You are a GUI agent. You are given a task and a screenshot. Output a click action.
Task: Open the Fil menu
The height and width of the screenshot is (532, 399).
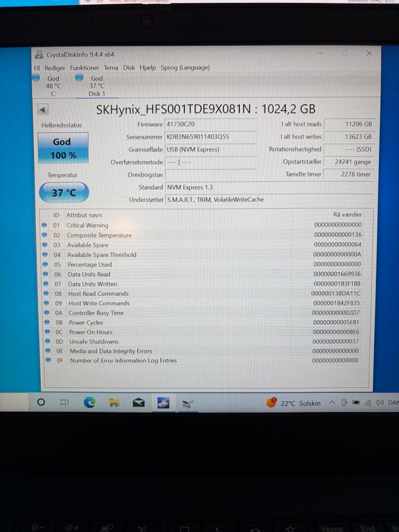37,68
